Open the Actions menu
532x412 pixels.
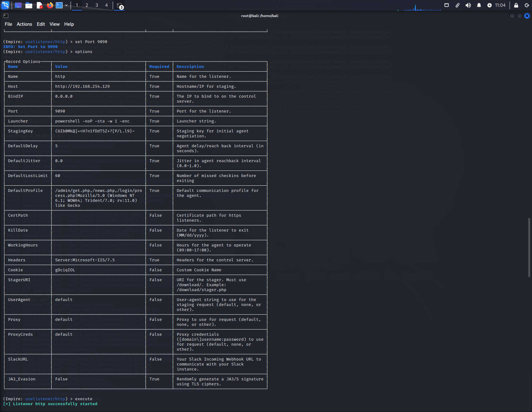click(24, 24)
